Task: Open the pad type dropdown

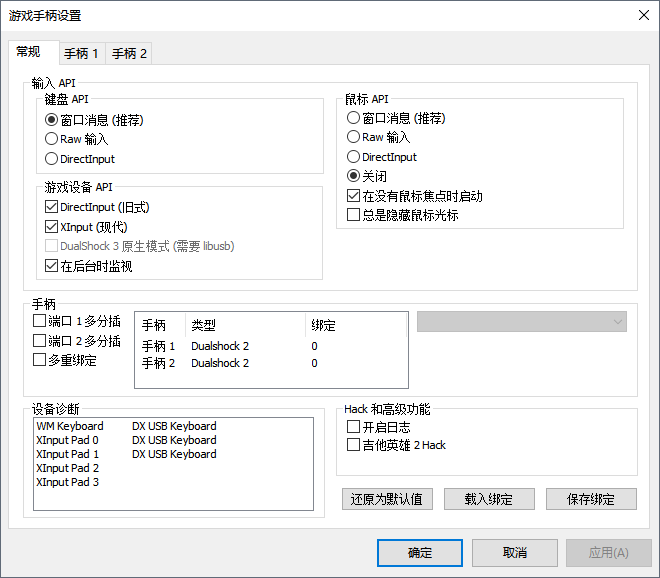Action: 522,322
